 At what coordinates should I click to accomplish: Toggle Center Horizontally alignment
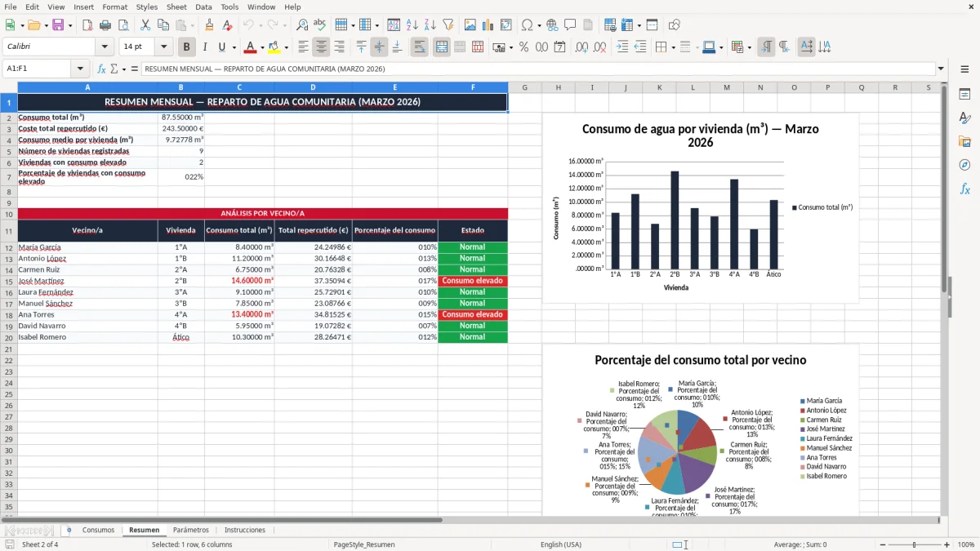point(321,47)
